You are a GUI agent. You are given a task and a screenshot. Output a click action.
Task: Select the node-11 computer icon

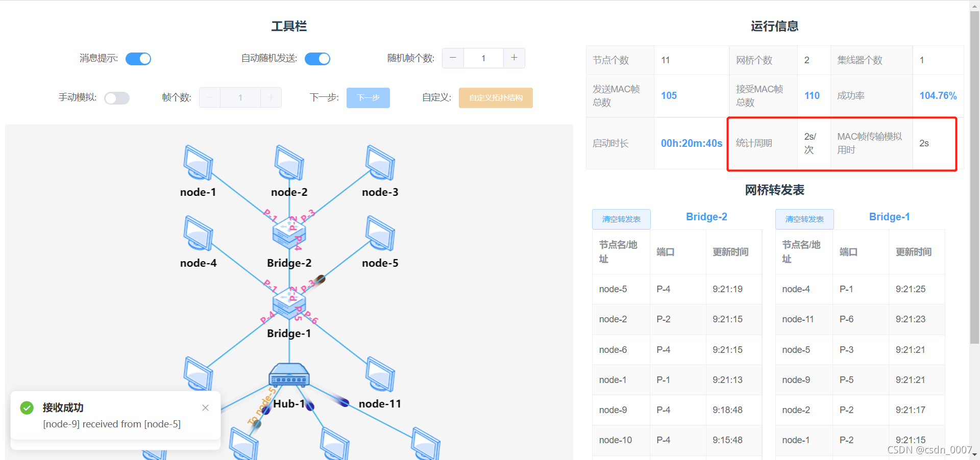(380, 374)
